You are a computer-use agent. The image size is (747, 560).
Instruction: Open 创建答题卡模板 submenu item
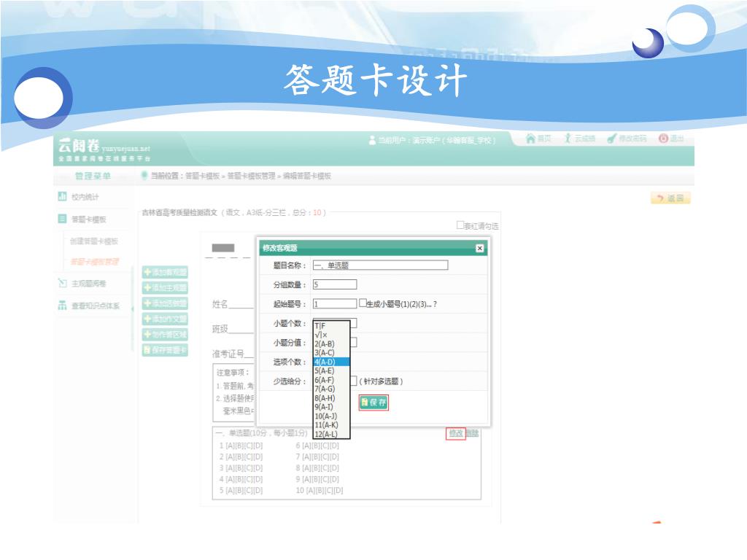click(94, 241)
